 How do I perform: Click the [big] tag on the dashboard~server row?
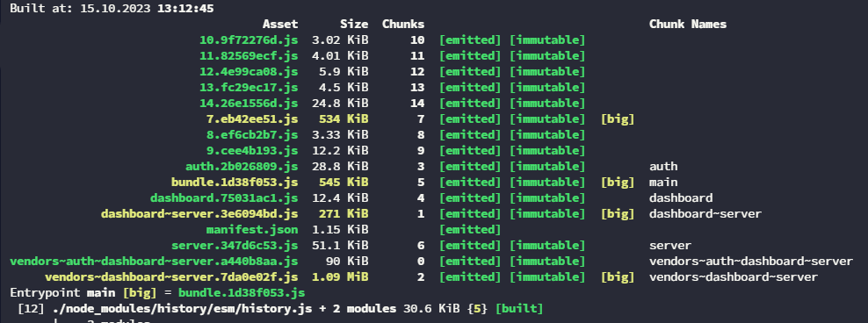(x=618, y=213)
